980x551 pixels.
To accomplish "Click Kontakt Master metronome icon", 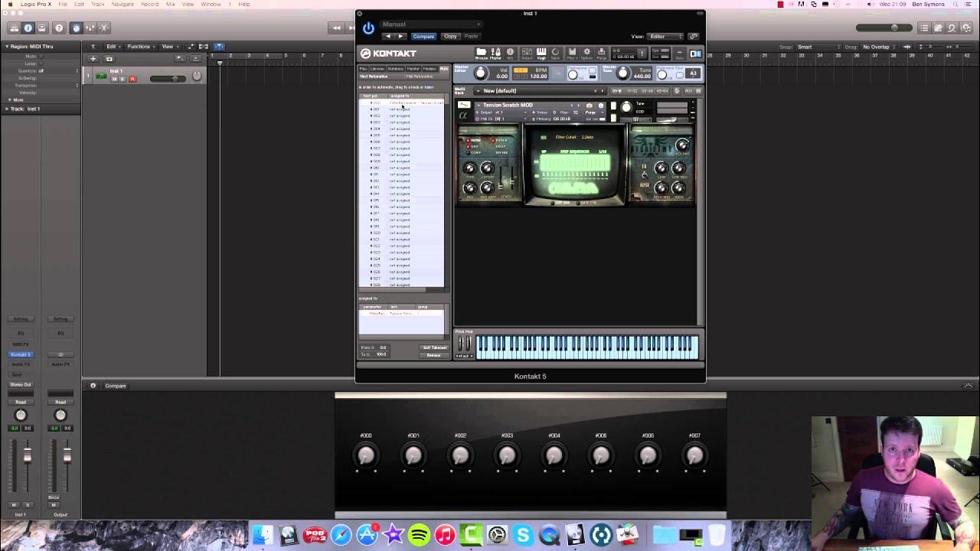I will [x=496, y=54].
